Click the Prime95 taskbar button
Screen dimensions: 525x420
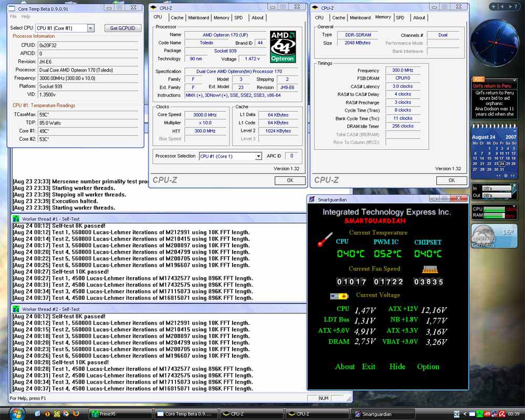pos(121,414)
